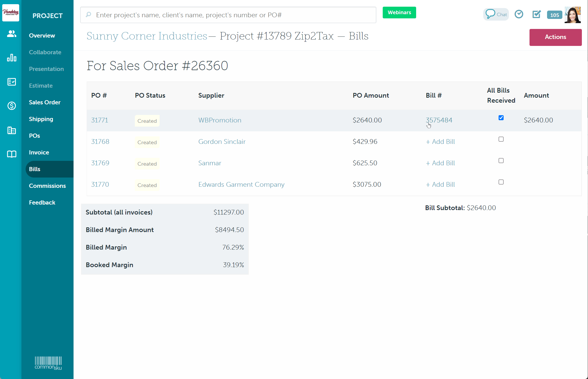Check All Bills Received for PO 31768
588x379 pixels.
[x=501, y=139]
